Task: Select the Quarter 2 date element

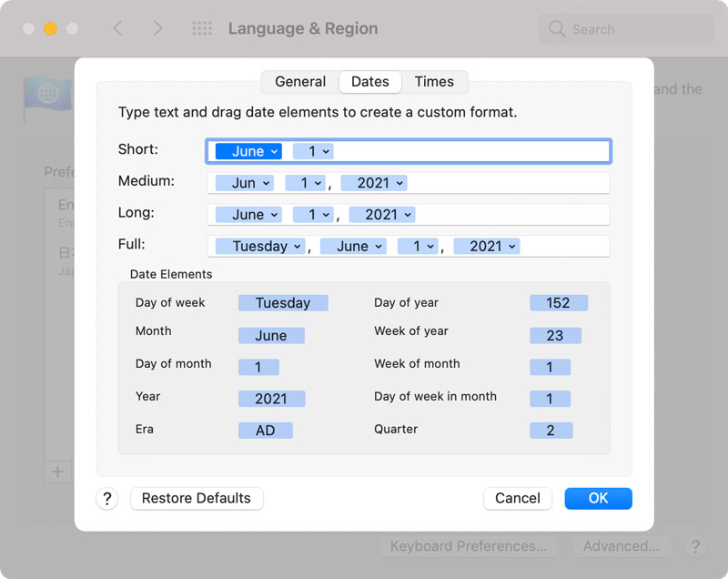Action: point(551,430)
